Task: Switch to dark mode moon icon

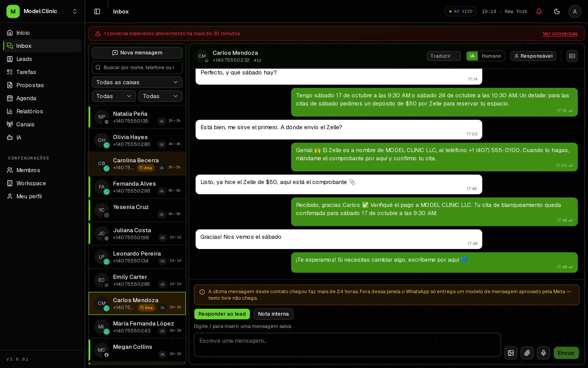Action: point(557,11)
